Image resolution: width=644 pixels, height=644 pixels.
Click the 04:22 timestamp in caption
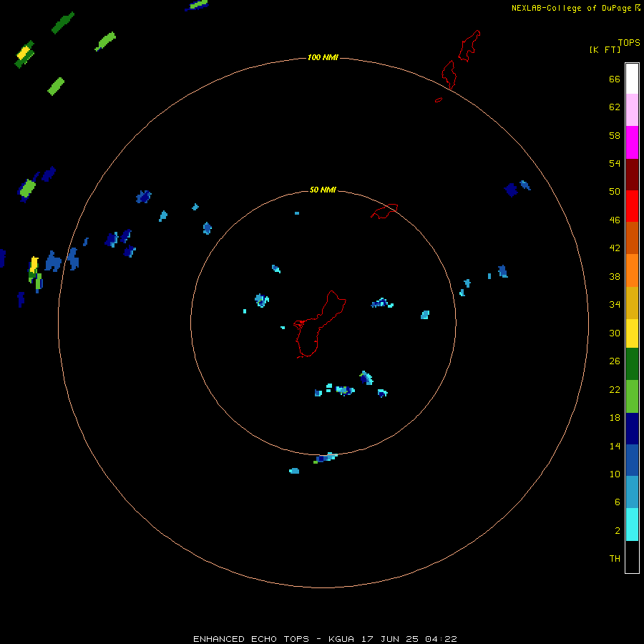tap(441, 639)
